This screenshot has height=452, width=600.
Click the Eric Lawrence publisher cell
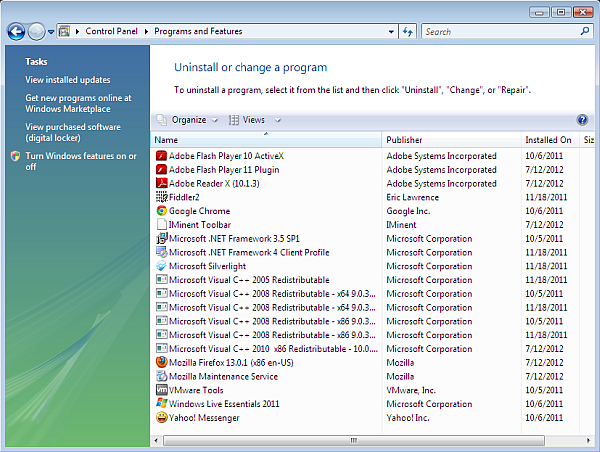pos(412,197)
